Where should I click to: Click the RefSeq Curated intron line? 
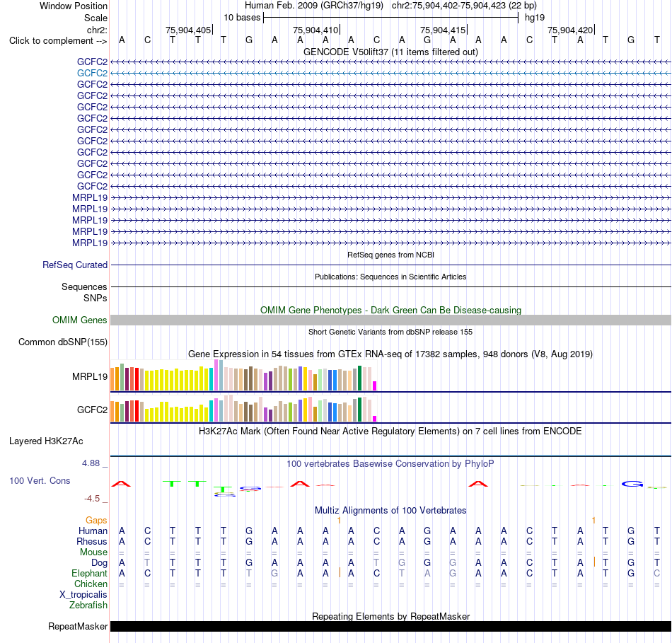click(x=390, y=265)
